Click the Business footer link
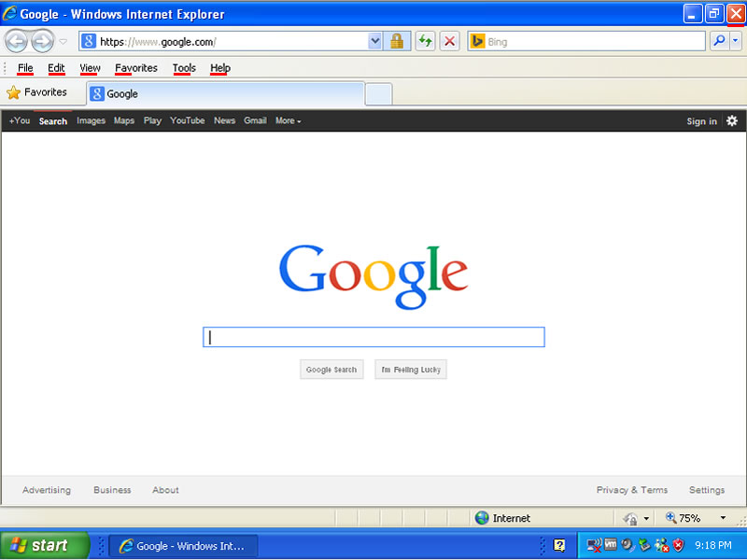 pyautogui.click(x=112, y=490)
